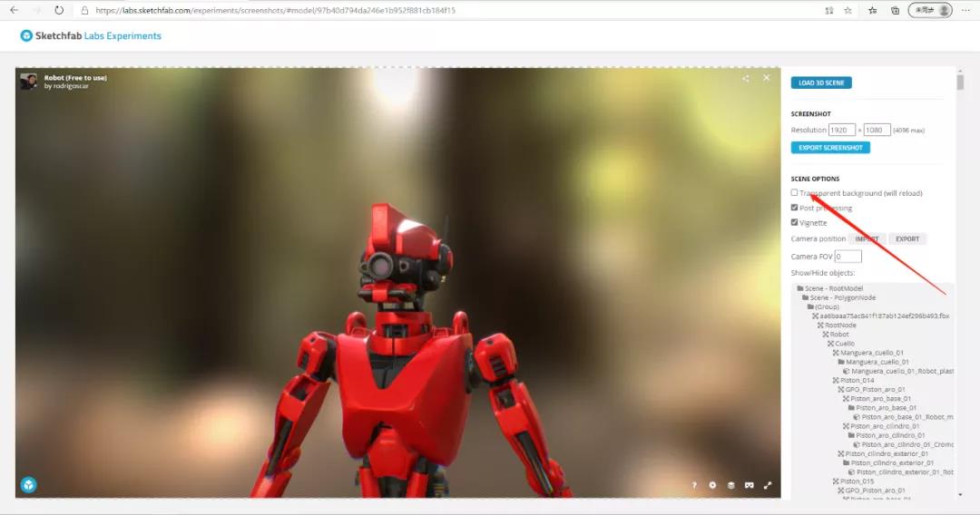Click the node icon beside Cuello
This screenshot has height=515, width=980.
click(x=830, y=344)
